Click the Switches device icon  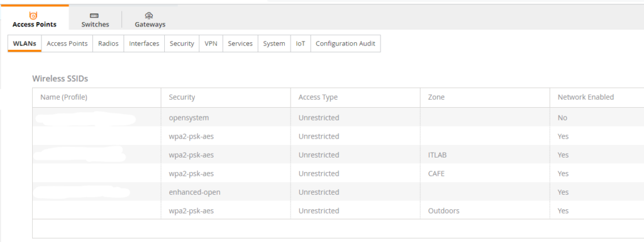pyautogui.click(x=94, y=16)
